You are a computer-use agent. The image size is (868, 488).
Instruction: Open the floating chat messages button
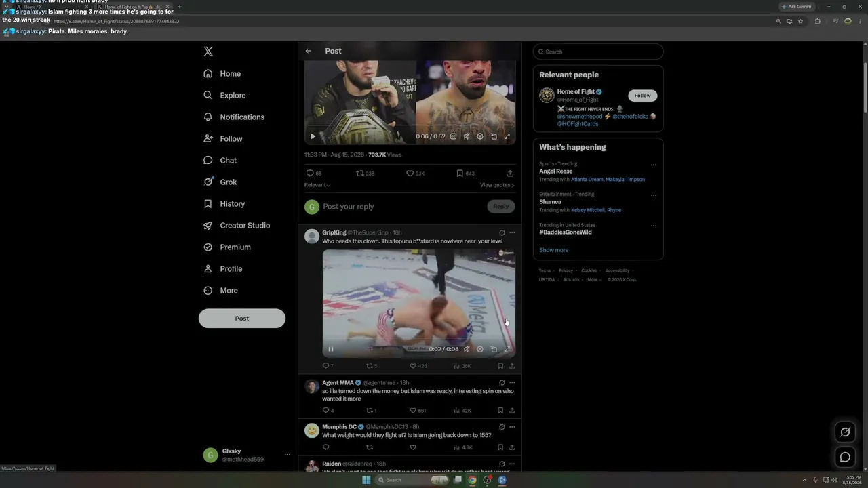845,457
